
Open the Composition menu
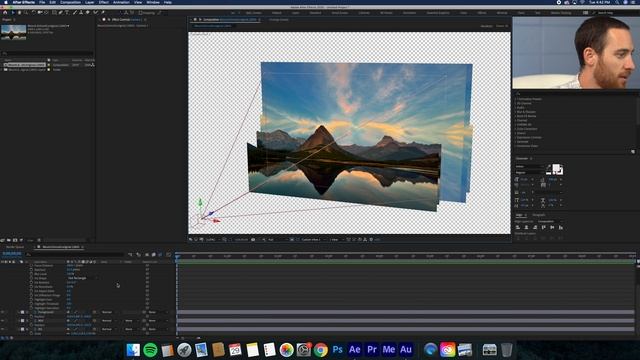[70, 2]
